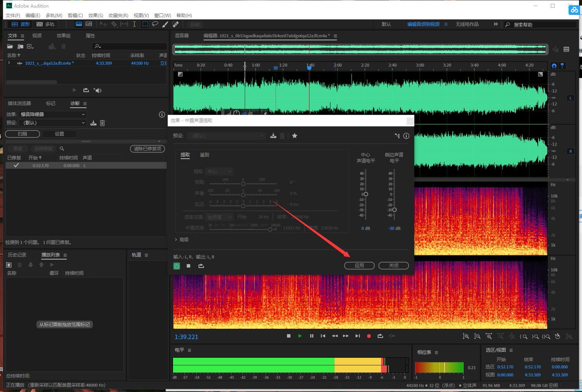Select the Spot Healing Brush tool
582x392 pixels.
click(176, 24)
